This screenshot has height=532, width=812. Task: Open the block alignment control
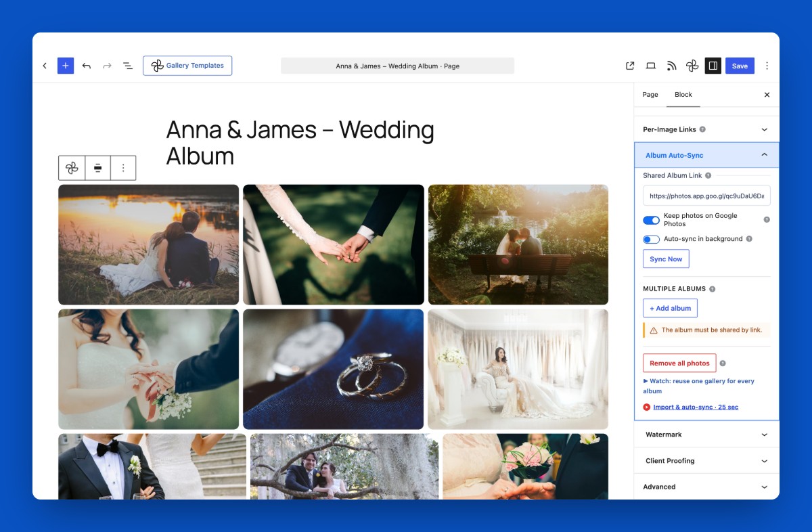point(97,168)
